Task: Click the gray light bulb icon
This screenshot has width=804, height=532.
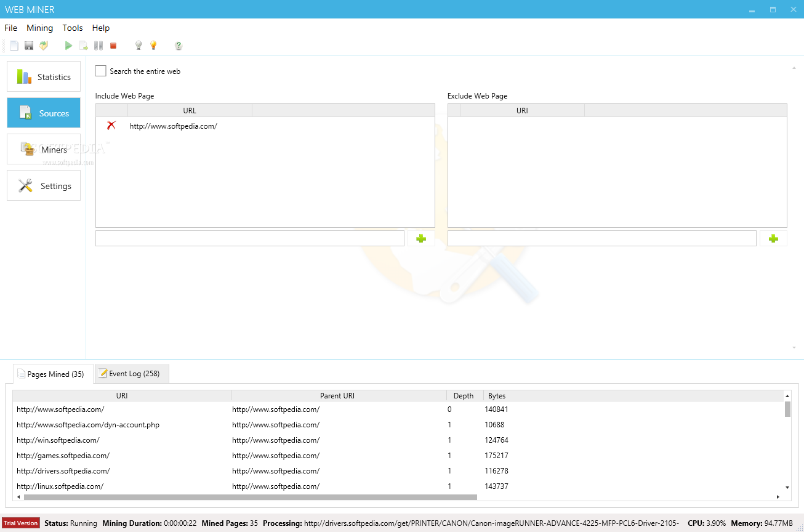Action: (139, 46)
